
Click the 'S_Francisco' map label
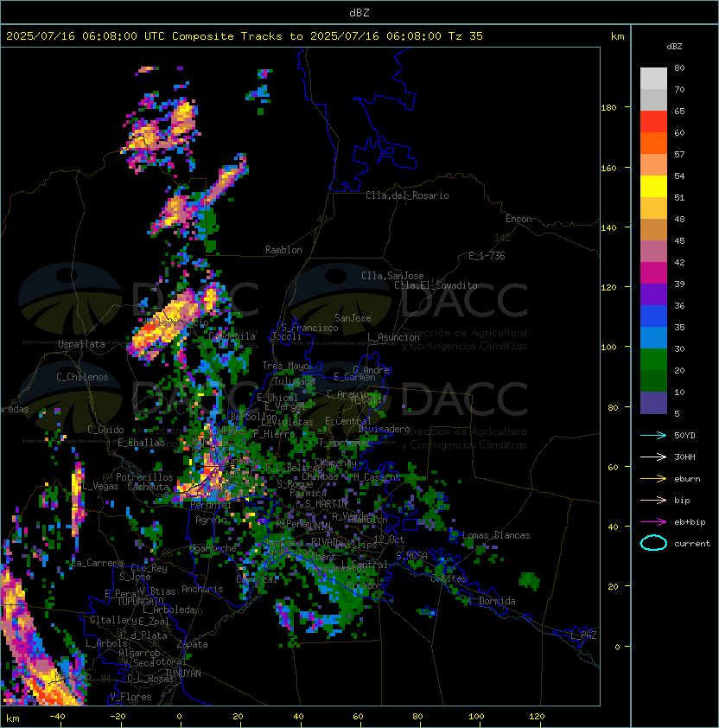coord(309,328)
